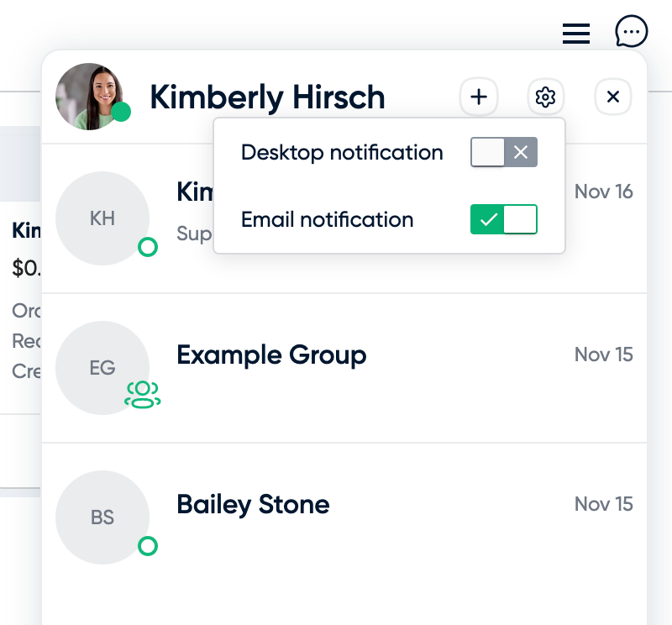672x625 pixels.
Task: Click the Desktop notification label
Action: 342,153
